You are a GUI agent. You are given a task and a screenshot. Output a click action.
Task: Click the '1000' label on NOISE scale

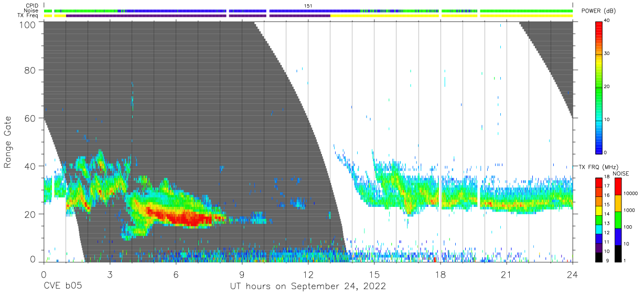pos(628,210)
